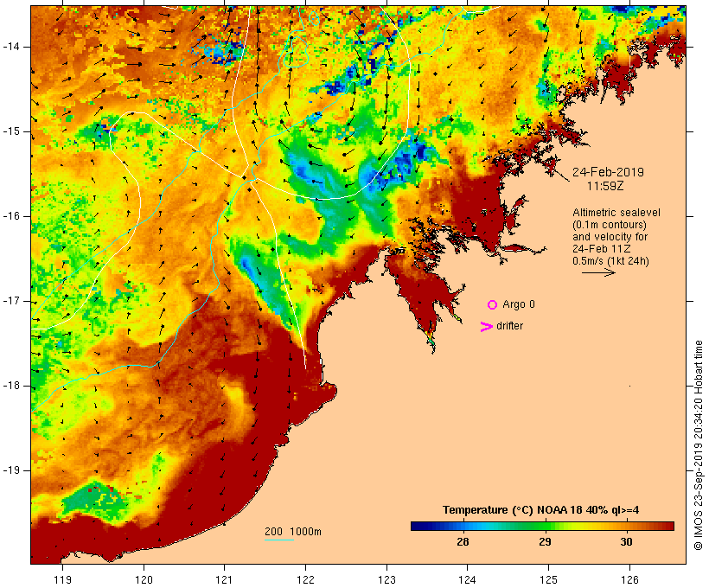Click the '0.5m/s (1kt 24h)' text
Viewport: 709px width, 588px height.
[x=610, y=261]
